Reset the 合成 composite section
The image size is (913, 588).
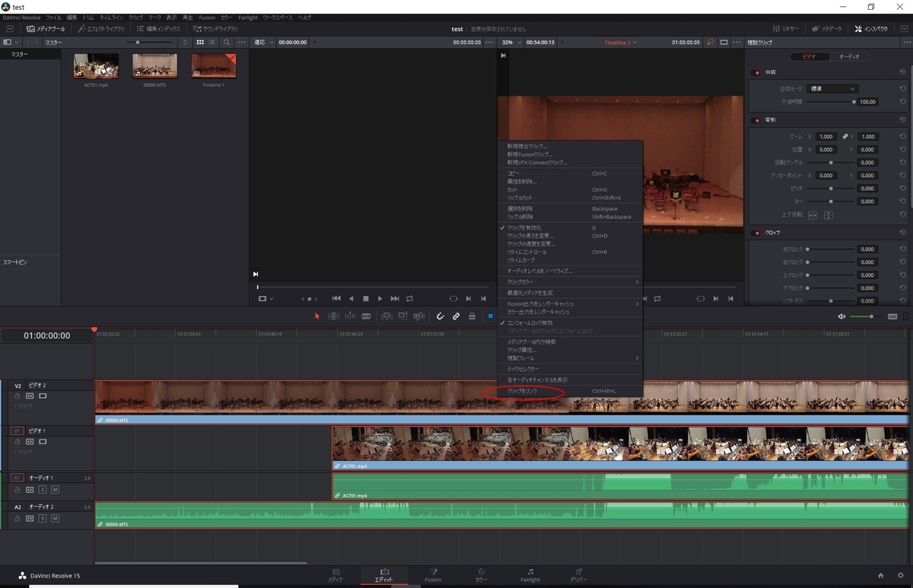pos(902,72)
